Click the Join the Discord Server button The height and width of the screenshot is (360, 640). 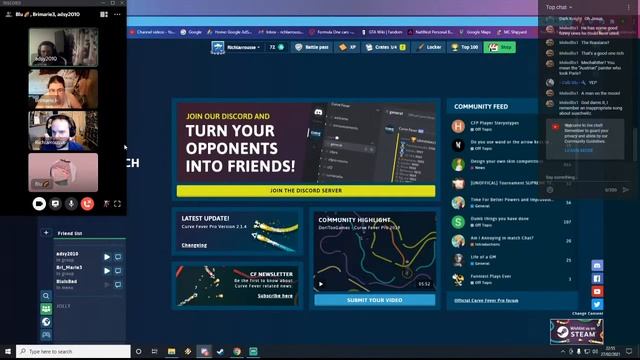306,191
